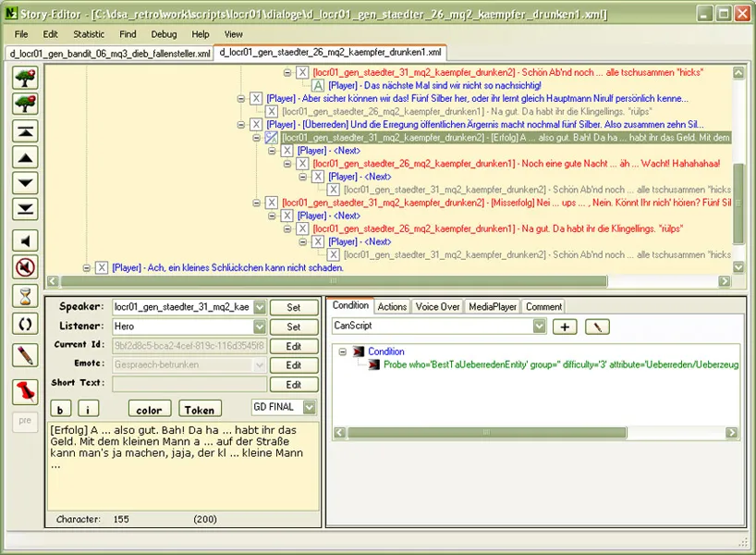
Task: Toggle the X box on the '[Überreden]' player node
Action: point(256,125)
